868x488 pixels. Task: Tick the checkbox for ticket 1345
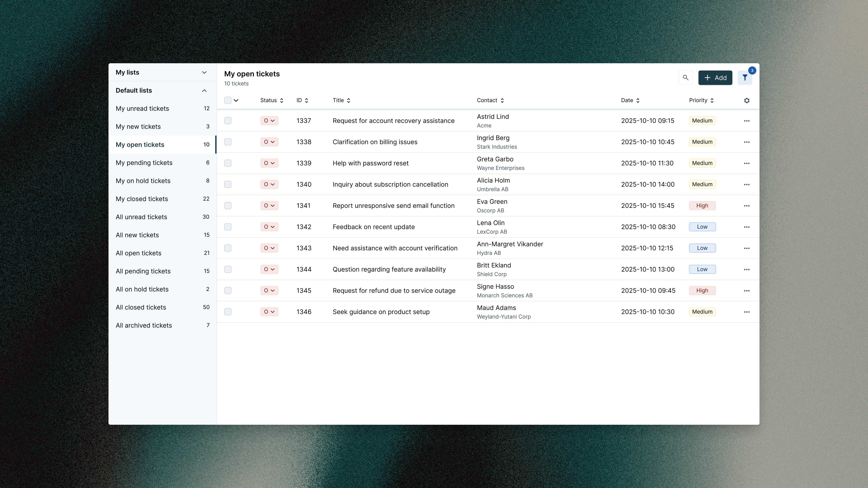[x=228, y=290]
